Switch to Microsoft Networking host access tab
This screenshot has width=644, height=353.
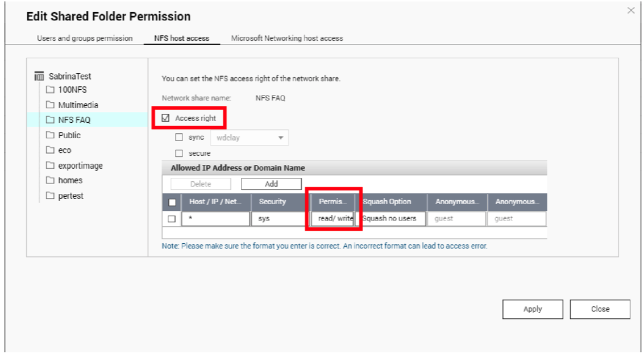pyautogui.click(x=286, y=38)
